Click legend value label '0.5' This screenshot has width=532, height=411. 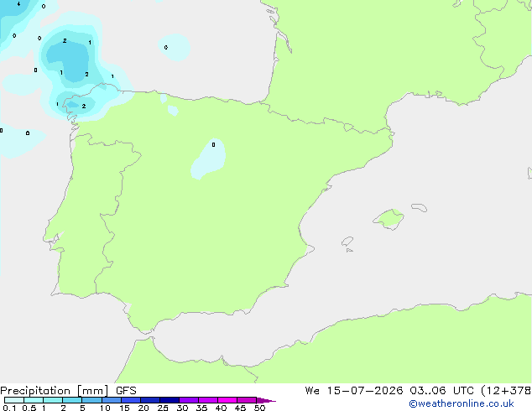[29, 408]
